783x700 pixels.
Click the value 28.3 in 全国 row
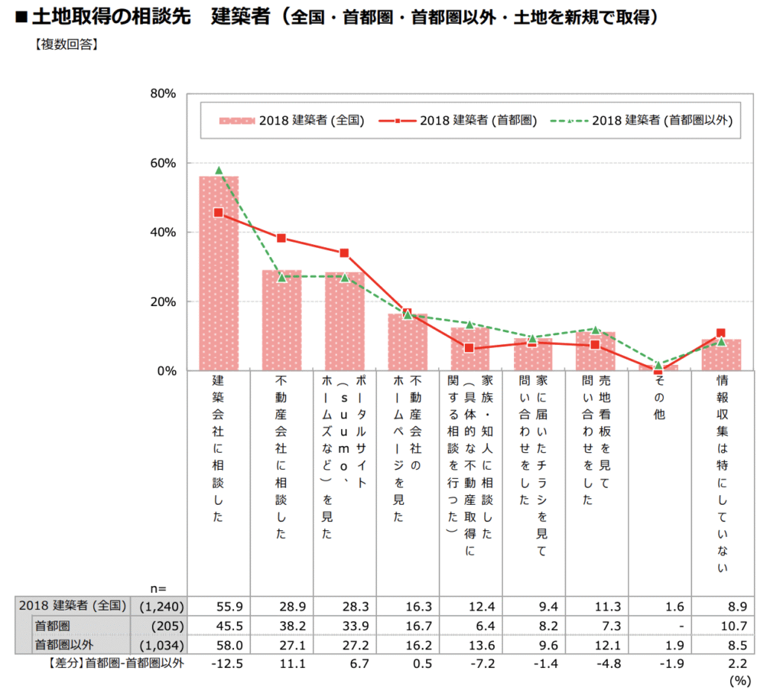click(356, 607)
